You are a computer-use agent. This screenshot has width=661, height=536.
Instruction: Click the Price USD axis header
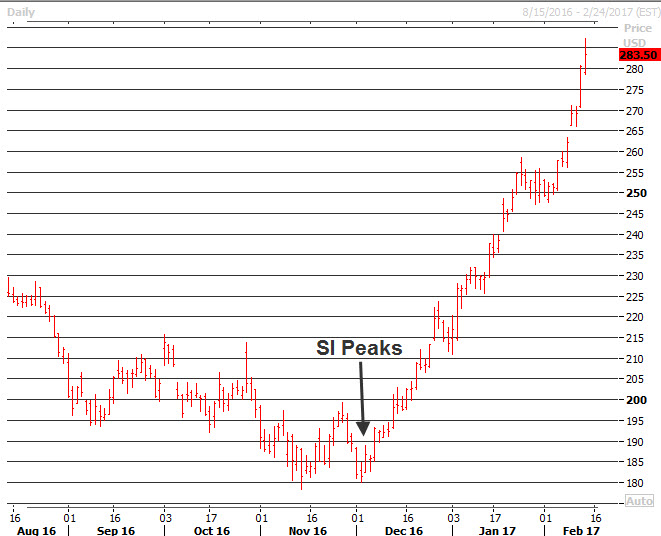[637, 35]
